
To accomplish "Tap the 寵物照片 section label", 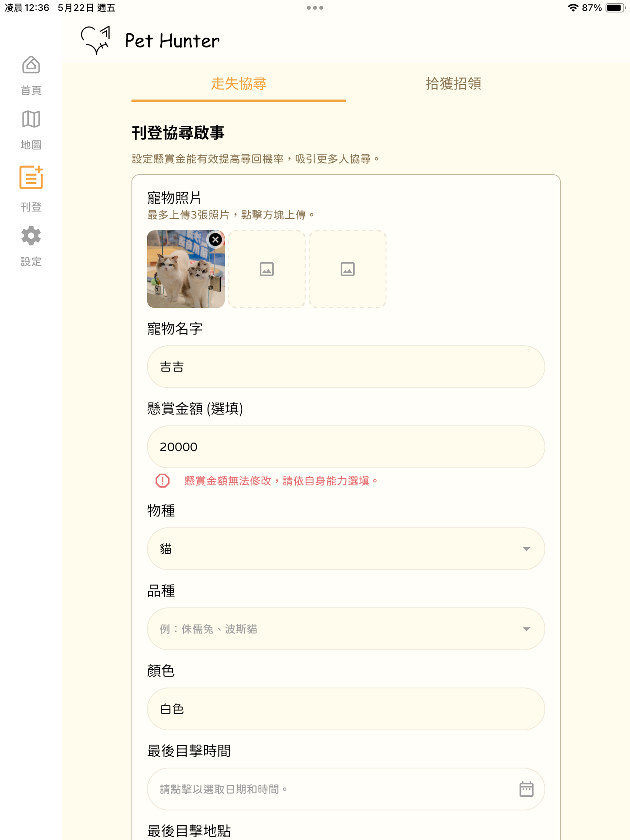I will (x=174, y=198).
